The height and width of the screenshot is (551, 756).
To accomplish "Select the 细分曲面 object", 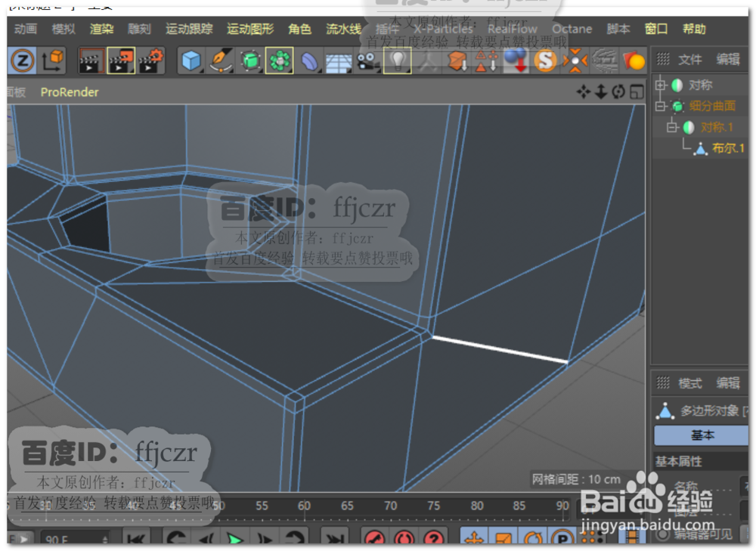I will coord(712,106).
